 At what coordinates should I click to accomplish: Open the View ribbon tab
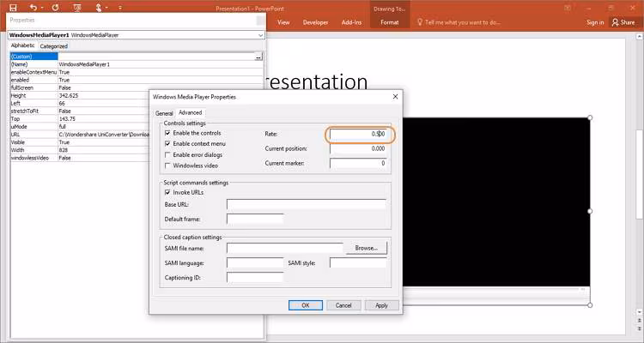[x=283, y=22]
